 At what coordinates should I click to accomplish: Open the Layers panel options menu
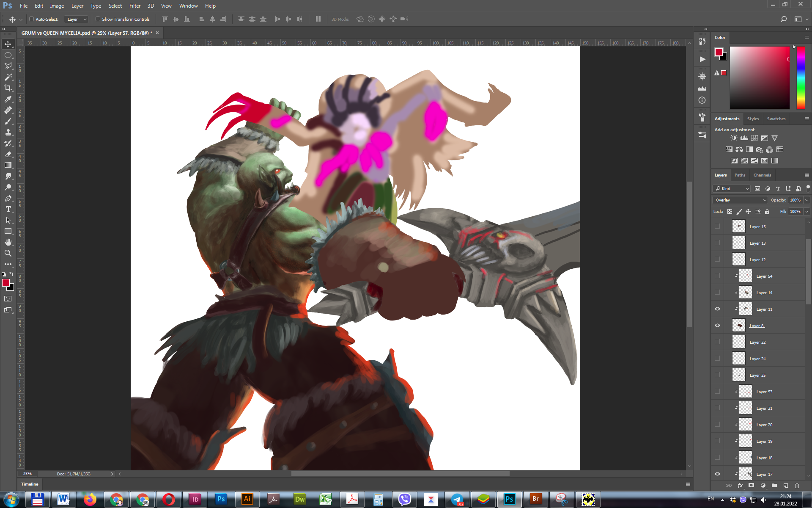[x=807, y=175]
